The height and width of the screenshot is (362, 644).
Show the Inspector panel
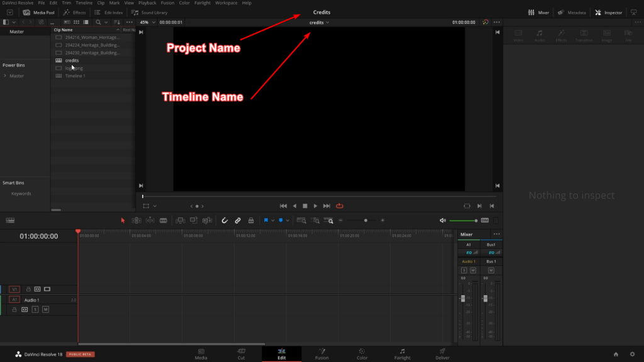(x=608, y=12)
